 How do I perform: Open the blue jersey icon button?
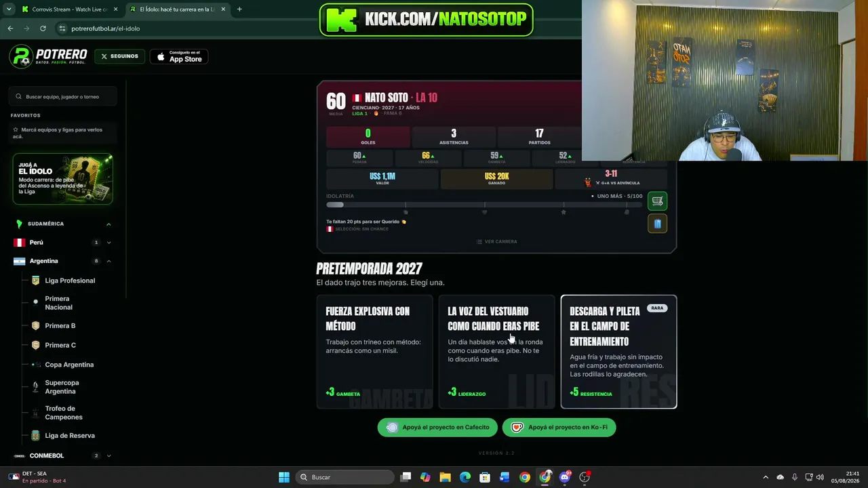pyautogui.click(x=657, y=224)
